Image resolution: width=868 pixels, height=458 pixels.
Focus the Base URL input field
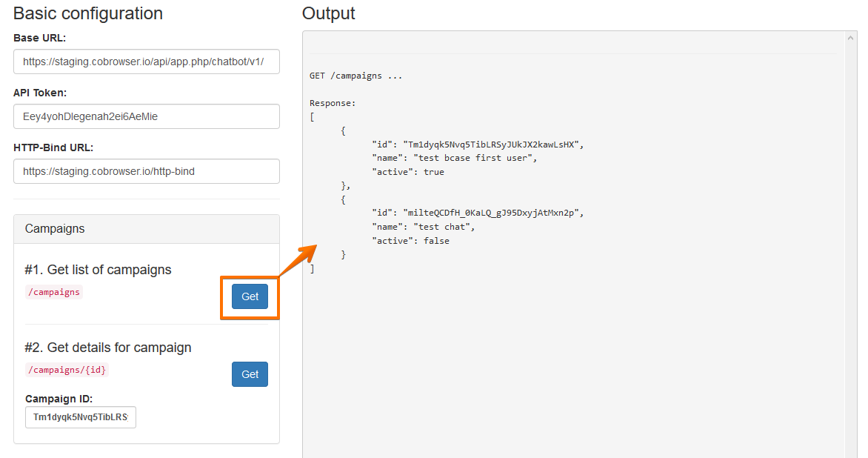click(x=146, y=62)
